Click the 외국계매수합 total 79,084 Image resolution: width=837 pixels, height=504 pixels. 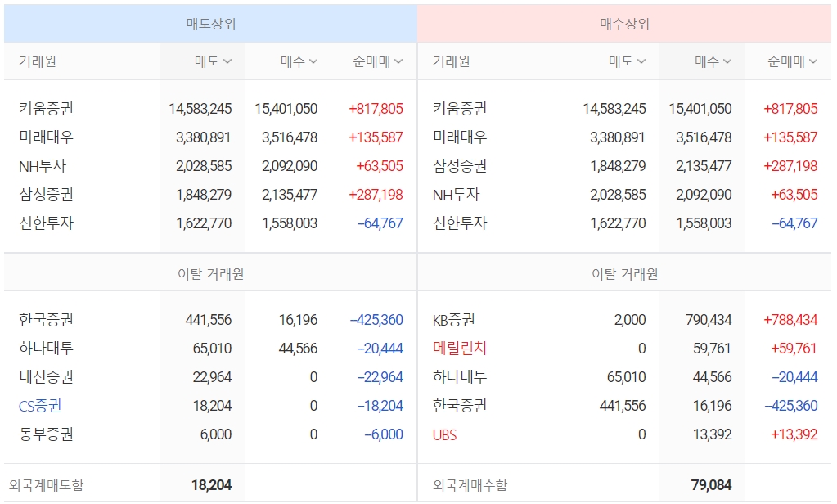coord(712,485)
